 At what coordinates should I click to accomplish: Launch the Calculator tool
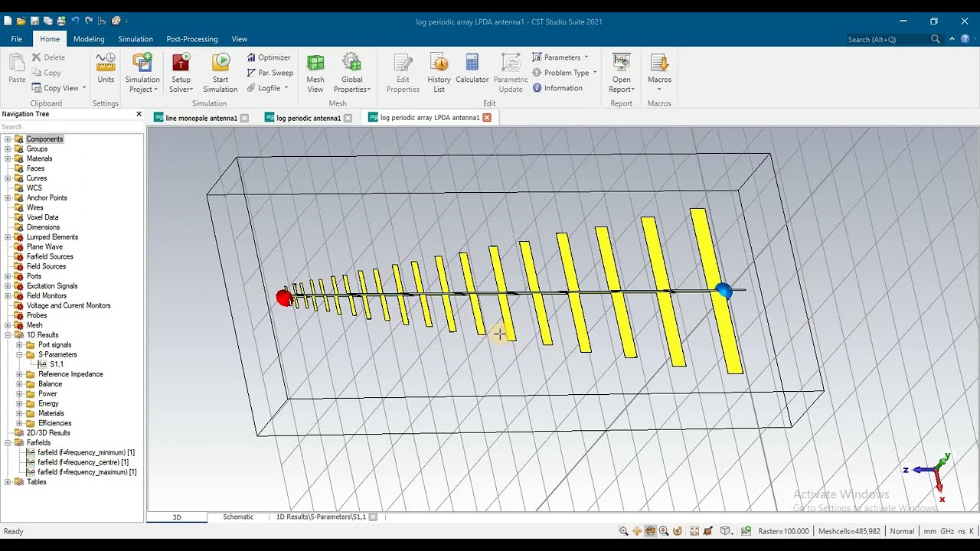(x=472, y=68)
